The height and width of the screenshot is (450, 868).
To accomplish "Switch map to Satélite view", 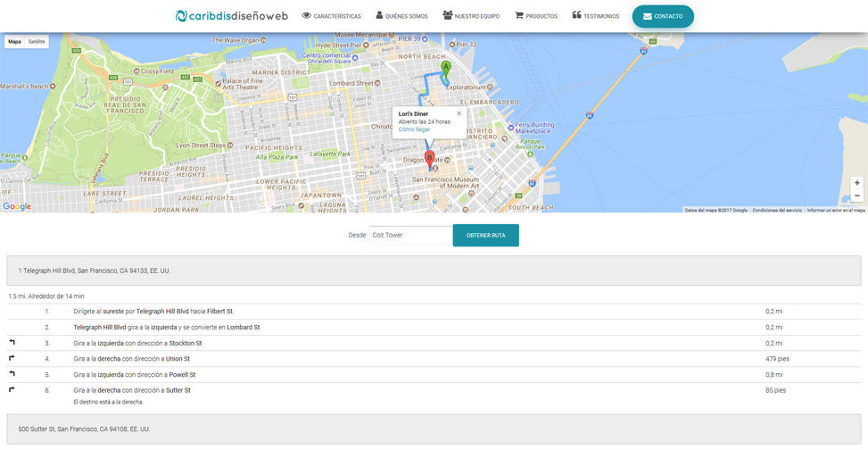I will click(37, 42).
